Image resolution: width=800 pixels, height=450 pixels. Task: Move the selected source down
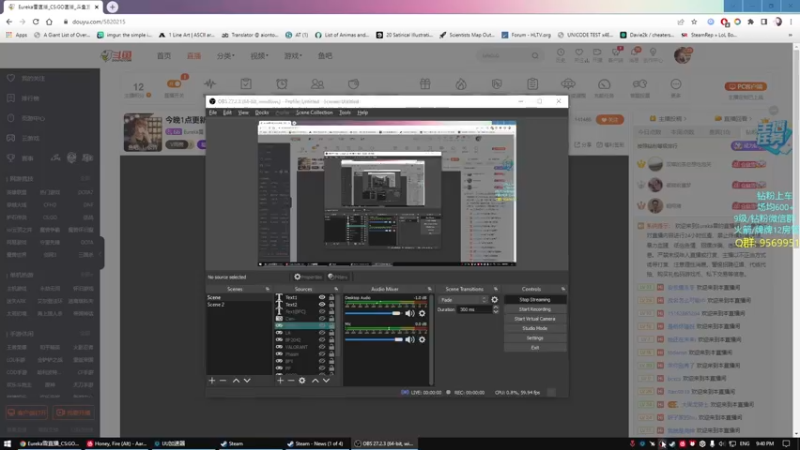pos(326,381)
